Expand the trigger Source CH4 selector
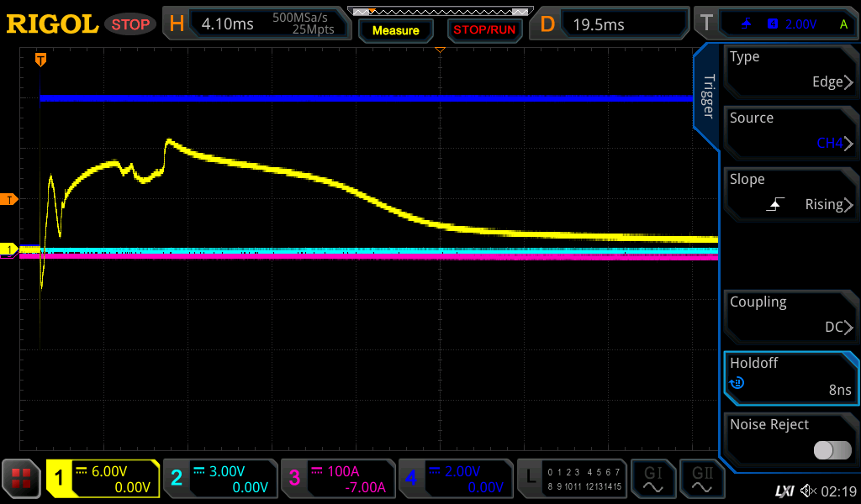 pyautogui.click(x=790, y=131)
